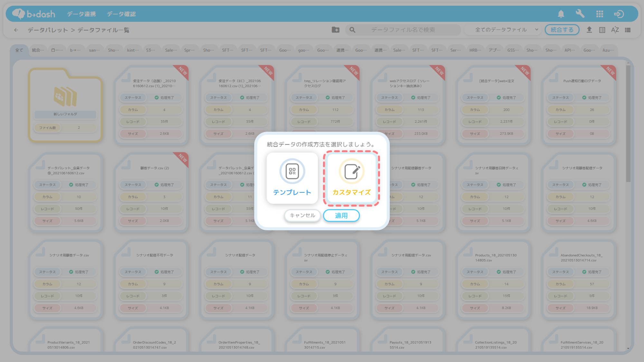The height and width of the screenshot is (362, 644).
Task: Click the new folder icon
Action: tap(336, 30)
